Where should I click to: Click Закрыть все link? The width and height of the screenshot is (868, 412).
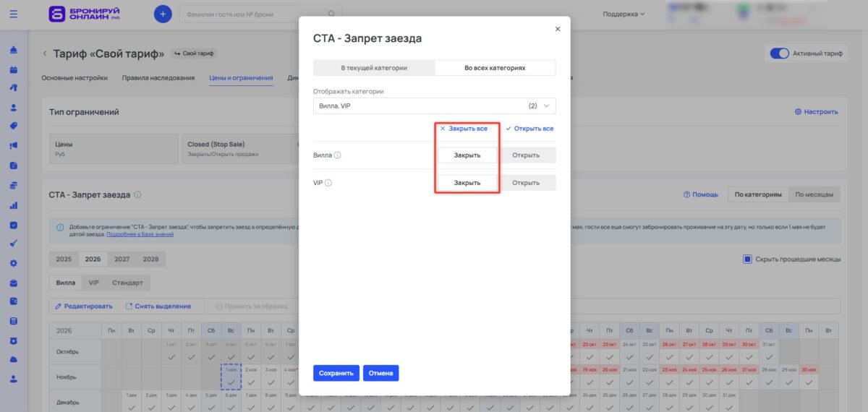coord(464,129)
